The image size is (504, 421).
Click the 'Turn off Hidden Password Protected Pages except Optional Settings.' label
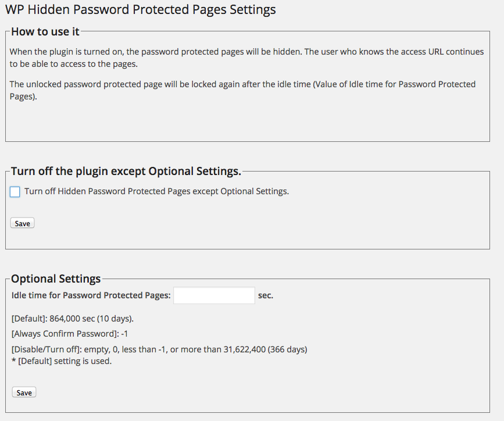point(156,191)
